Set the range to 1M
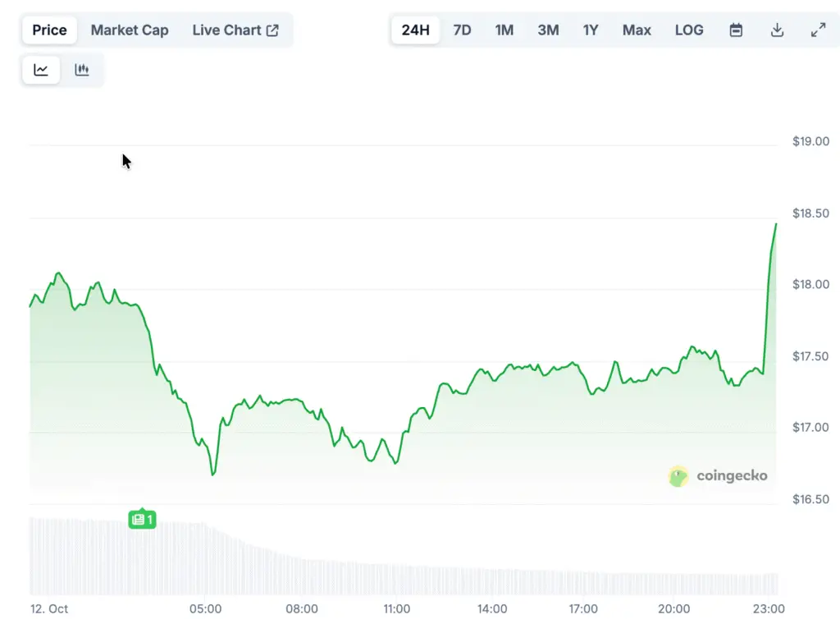The height and width of the screenshot is (619, 840). pyautogui.click(x=504, y=30)
